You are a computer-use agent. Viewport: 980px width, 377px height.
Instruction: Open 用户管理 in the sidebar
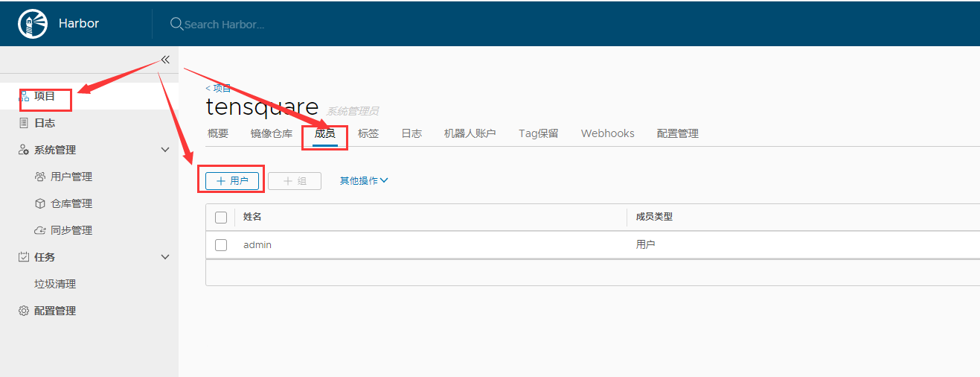tap(71, 177)
